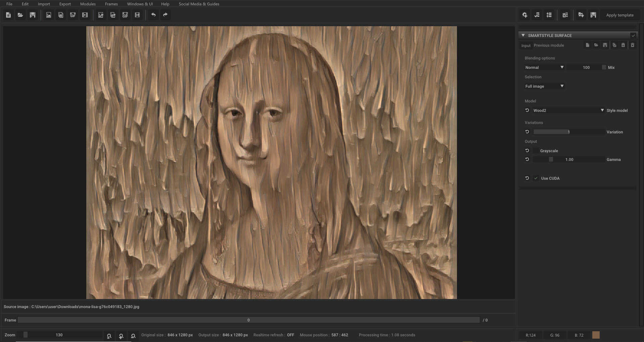
Task: Save the current image
Action: pyautogui.click(x=33, y=15)
